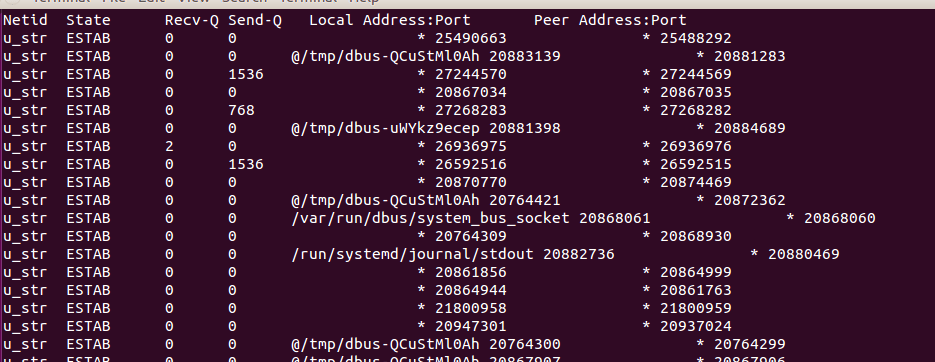Screen dimensions: 935x362
Task: Click peer port number 20868060
Action: tap(840, 218)
